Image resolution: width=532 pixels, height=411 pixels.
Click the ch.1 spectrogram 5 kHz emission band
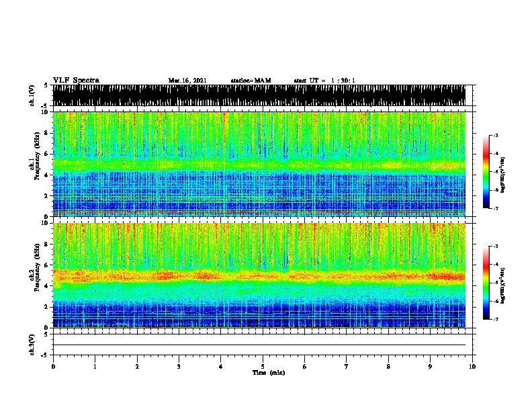pos(259,164)
